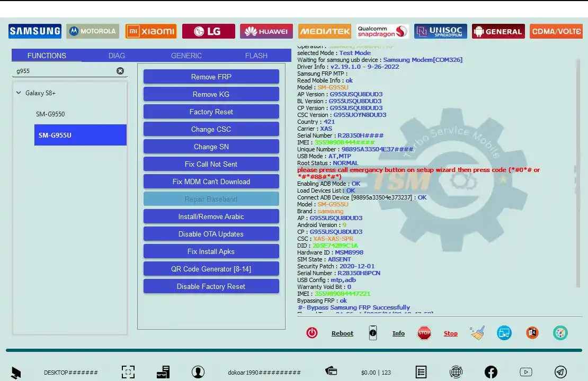Viewport: 588px width, 381px height.
Task: Switch to the DIAG tab
Action: pos(117,56)
